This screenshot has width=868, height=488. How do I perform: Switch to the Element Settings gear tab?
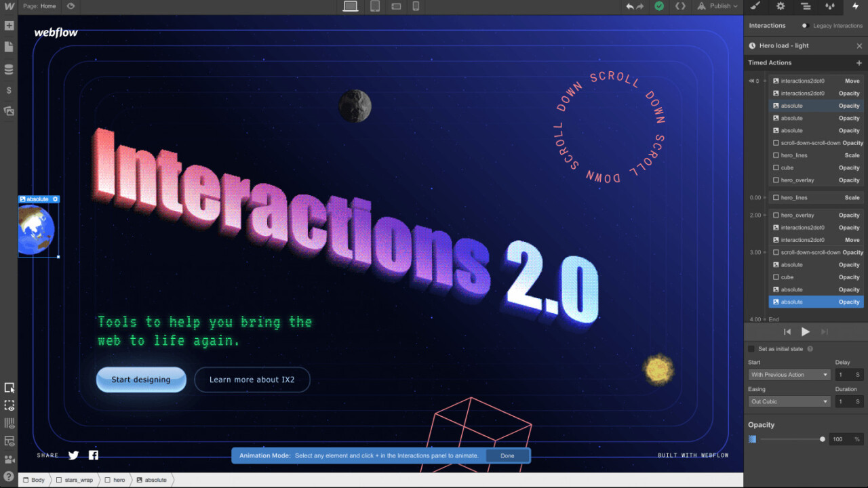point(781,6)
